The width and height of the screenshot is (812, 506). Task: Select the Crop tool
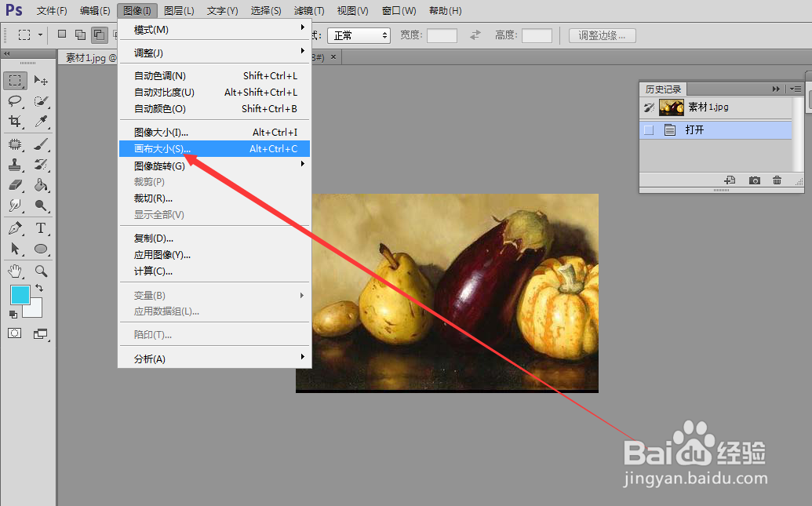pyautogui.click(x=15, y=121)
